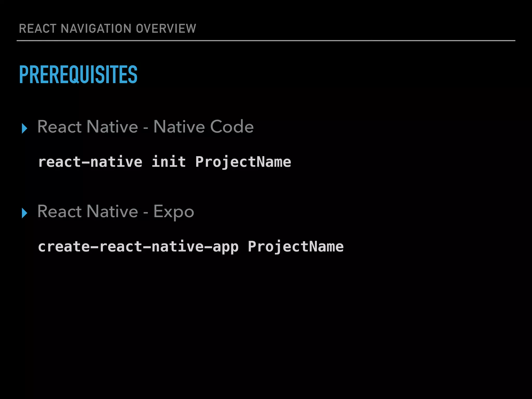
Task: Click the blue triangle bullet beside 'Expo'
Action: click(x=25, y=213)
